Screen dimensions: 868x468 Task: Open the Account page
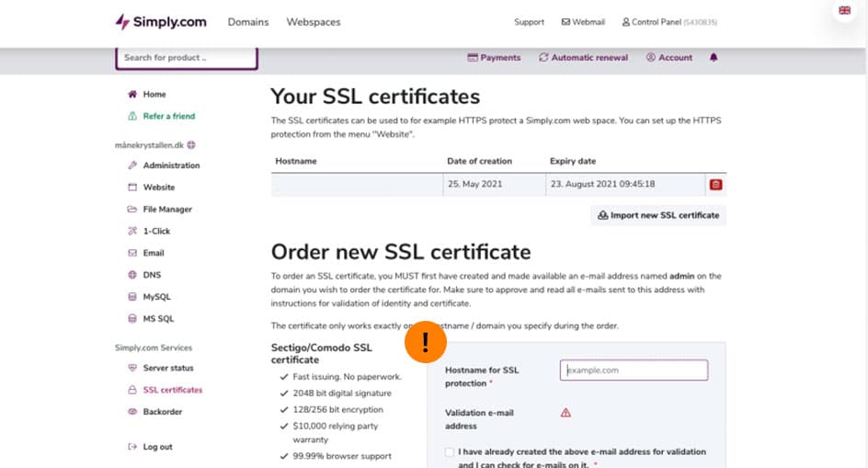point(669,58)
